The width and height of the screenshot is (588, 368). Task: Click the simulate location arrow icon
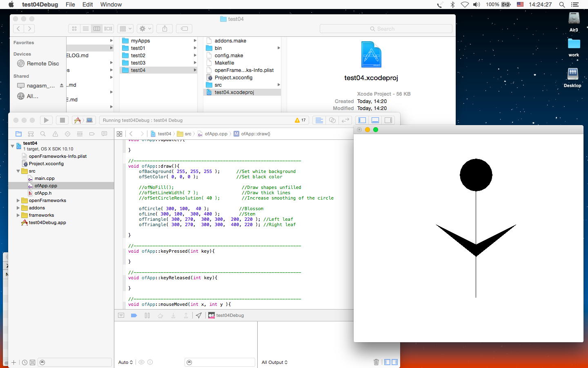tap(198, 315)
